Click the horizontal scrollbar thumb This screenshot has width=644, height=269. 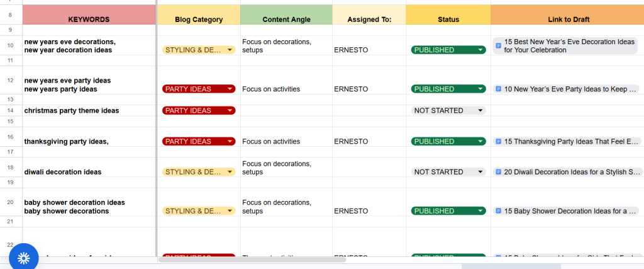(252, 260)
